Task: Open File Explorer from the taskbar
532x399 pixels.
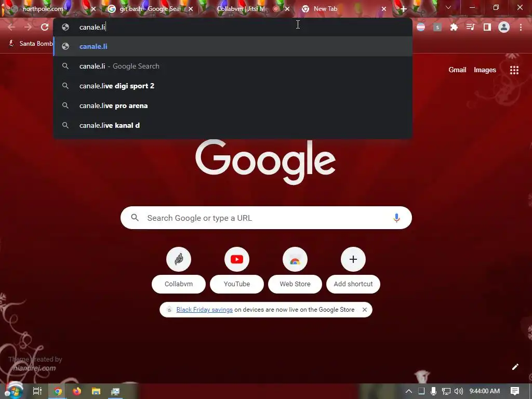Action: [96, 391]
